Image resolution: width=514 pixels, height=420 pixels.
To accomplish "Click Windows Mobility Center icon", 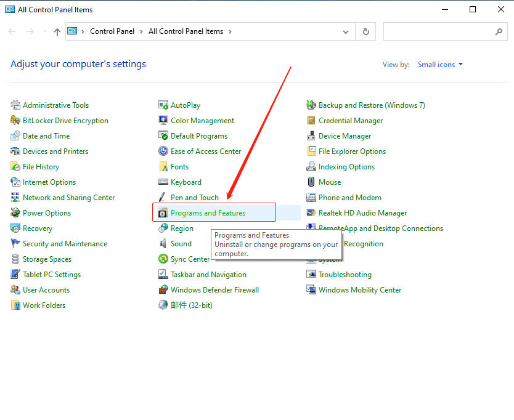I will pos(311,289).
